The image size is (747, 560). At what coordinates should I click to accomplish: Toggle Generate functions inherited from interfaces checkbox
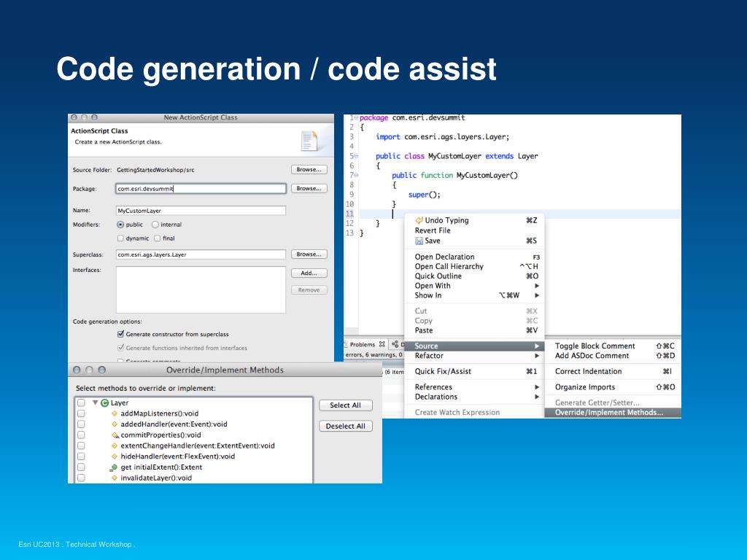click(x=120, y=348)
